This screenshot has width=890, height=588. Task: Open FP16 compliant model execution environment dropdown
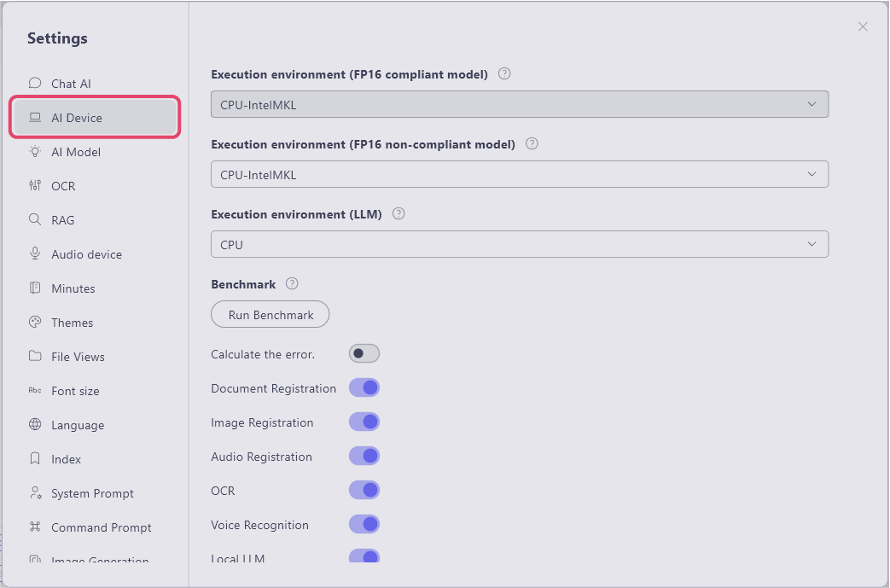(519, 105)
